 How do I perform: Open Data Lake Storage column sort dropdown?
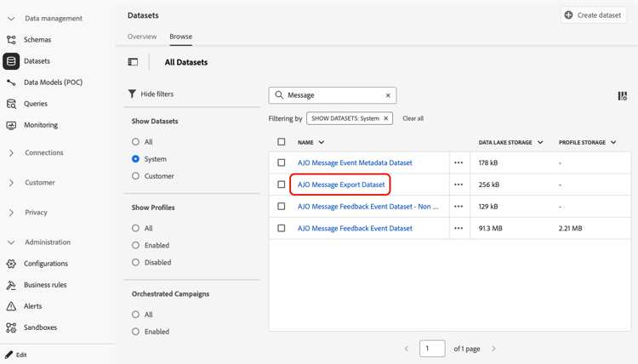point(540,143)
